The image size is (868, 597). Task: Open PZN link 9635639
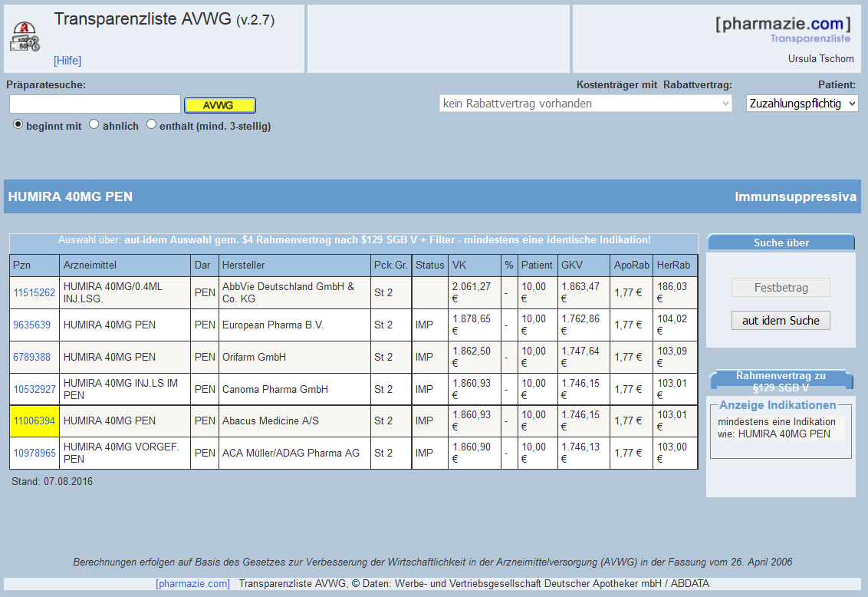31,325
